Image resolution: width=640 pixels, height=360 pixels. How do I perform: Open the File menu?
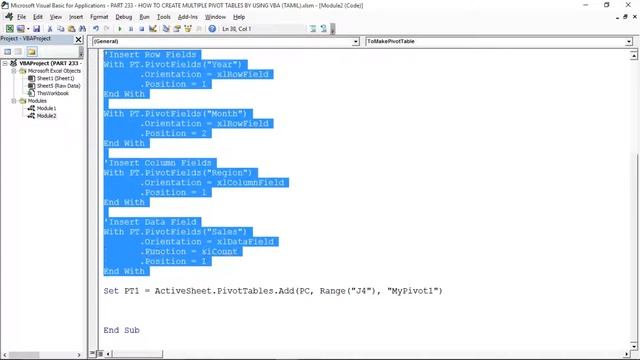tap(21, 17)
